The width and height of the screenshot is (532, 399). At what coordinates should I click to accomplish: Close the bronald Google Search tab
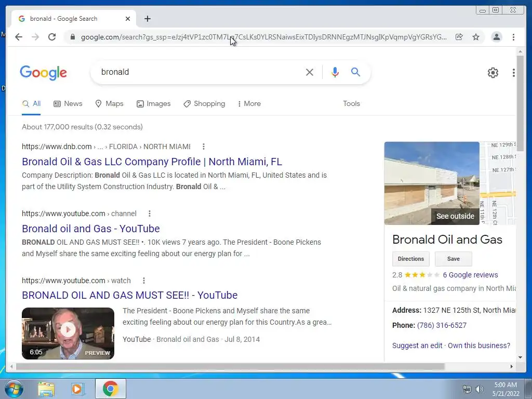pyautogui.click(x=128, y=19)
